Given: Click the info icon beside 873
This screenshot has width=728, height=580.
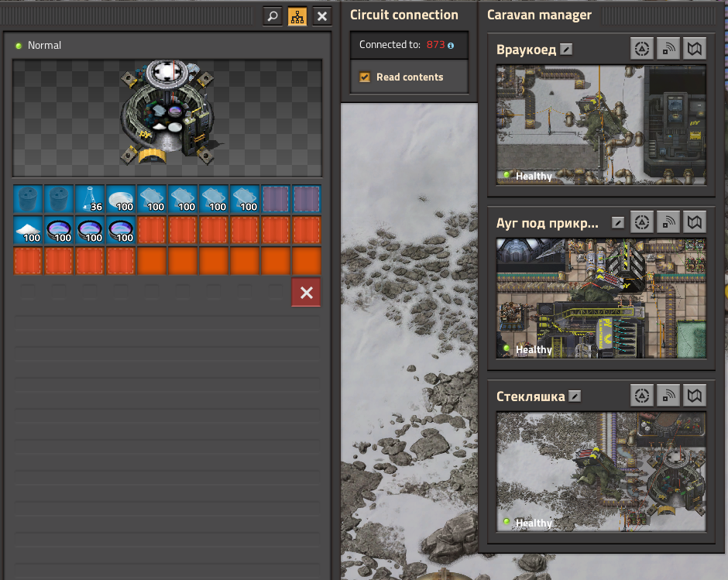Looking at the screenshot, I should [451, 46].
